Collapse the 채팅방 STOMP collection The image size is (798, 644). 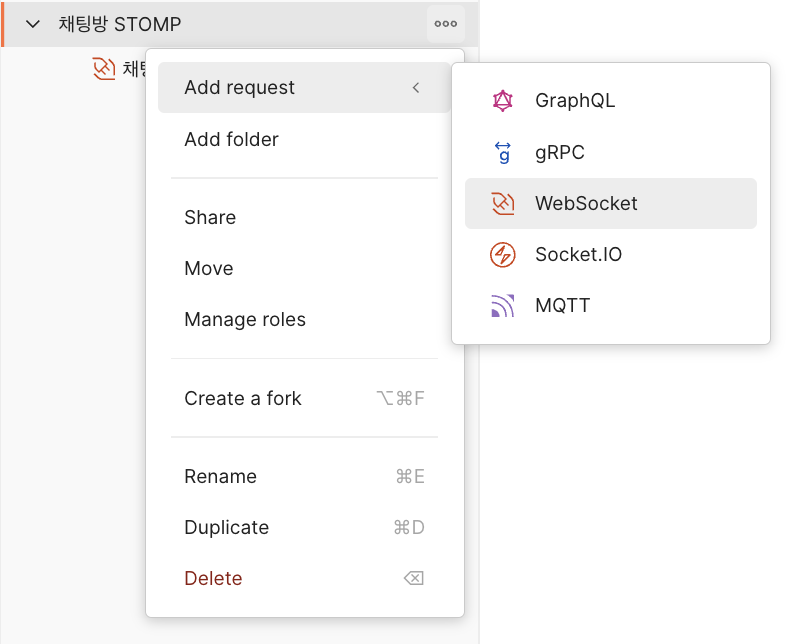point(33,24)
